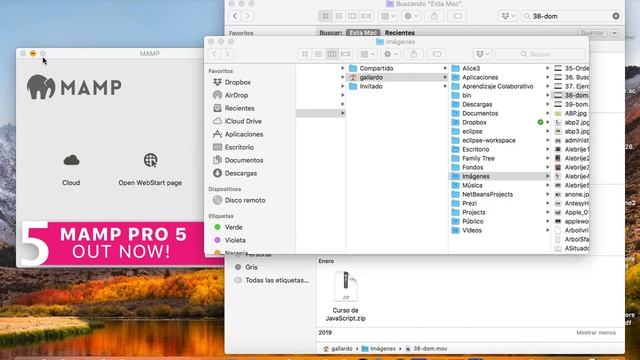Open the action gear menu in Imágenes window
This screenshot has width=640, height=360.
390,54
